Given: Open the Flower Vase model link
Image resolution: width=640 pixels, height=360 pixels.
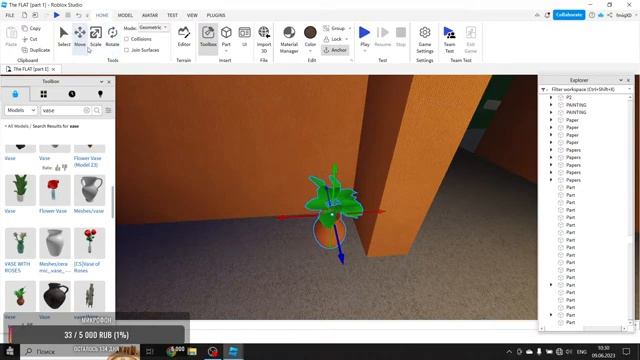Looking at the screenshot, I should click(53, 211).
